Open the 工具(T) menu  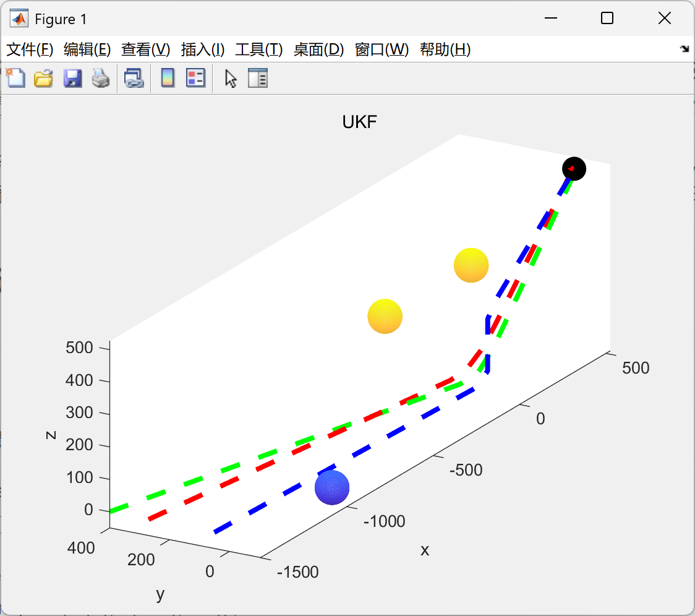[259, 49]
